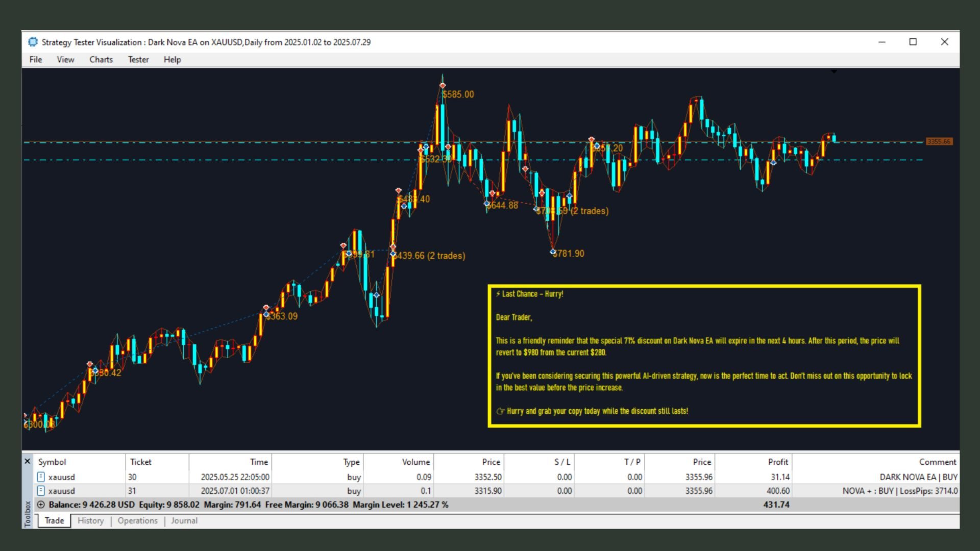This screenshot has height=551, width=980.
Task: Open the File menu
Action: coord(36,60)
